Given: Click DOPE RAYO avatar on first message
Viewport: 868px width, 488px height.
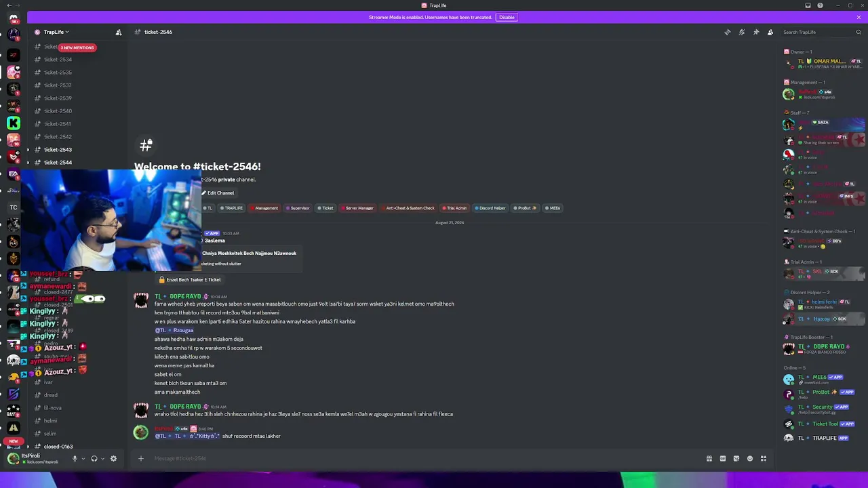Looking at the screenshot, I should (x=141, y=300).
